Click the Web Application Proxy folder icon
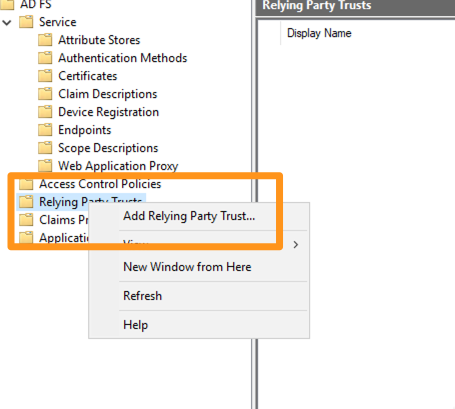Image resolution: width=455 pixels, height=409 pixels. tap(45, 166)
